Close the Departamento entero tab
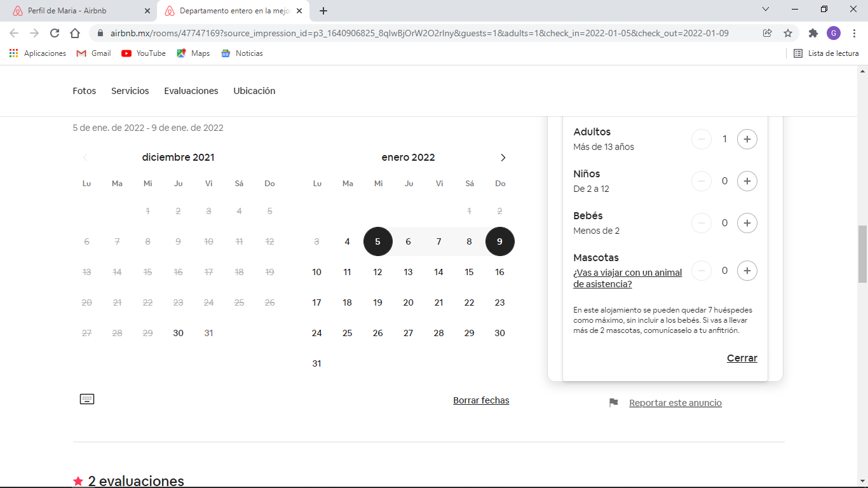This screenshot has height=488, width=868. 299,11
